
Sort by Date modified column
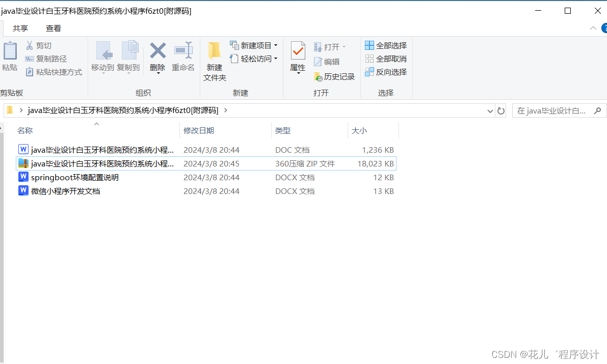(226, 130)
